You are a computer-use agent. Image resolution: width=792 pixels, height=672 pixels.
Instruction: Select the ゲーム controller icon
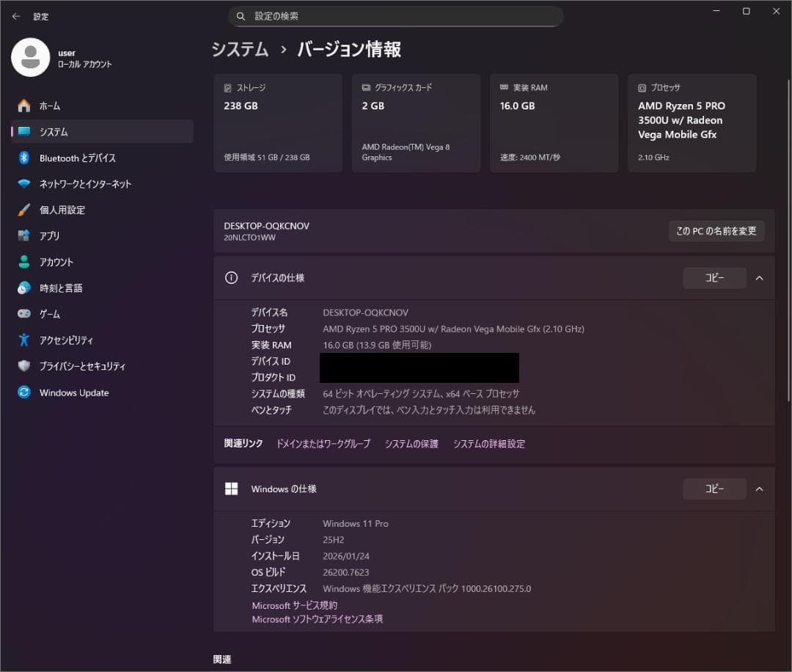(25, 313)
